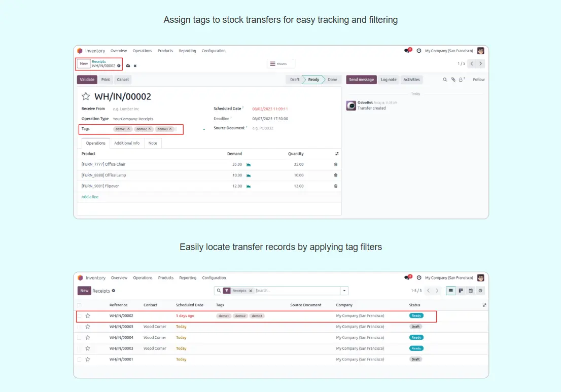This screenshot has width=561, height=392.
Task: Select the Ready stage in the status bar
Action: pyautogui.click(x=313, y=80)
